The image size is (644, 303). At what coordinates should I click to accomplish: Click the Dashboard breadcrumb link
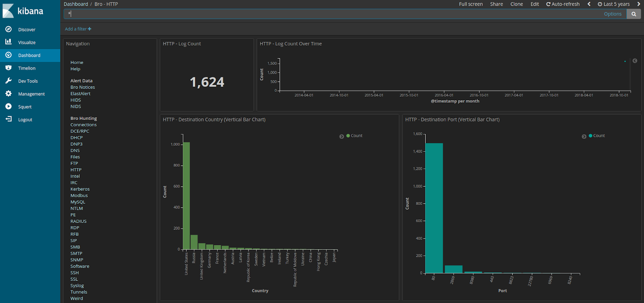point(76,4)
